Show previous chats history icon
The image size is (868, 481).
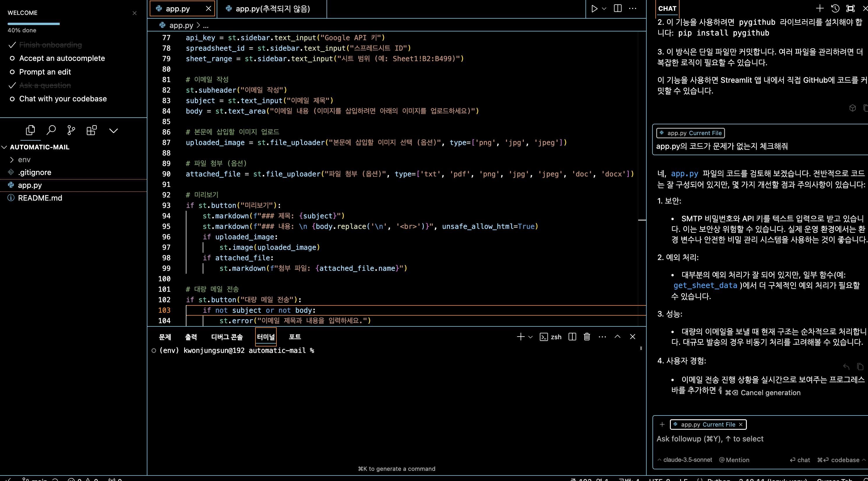click(x=835, y=8)
